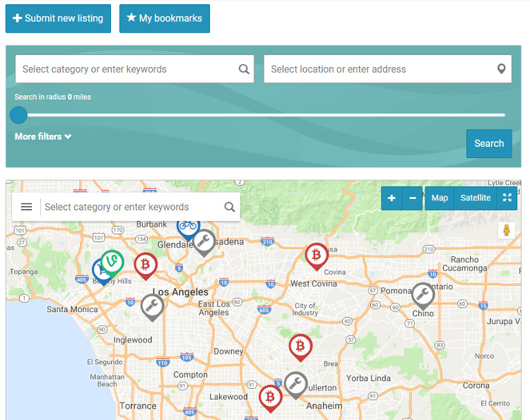Click the location pin icon in address field
This screenshot has height=420, width=530.
(x=502, y=69)
